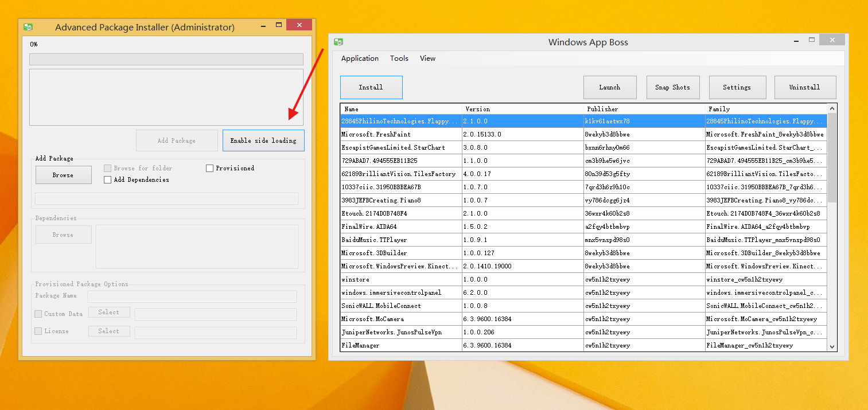Click the app list scroll up arrow
Viewport: 868px width, 410px height.
pos(832,108)
